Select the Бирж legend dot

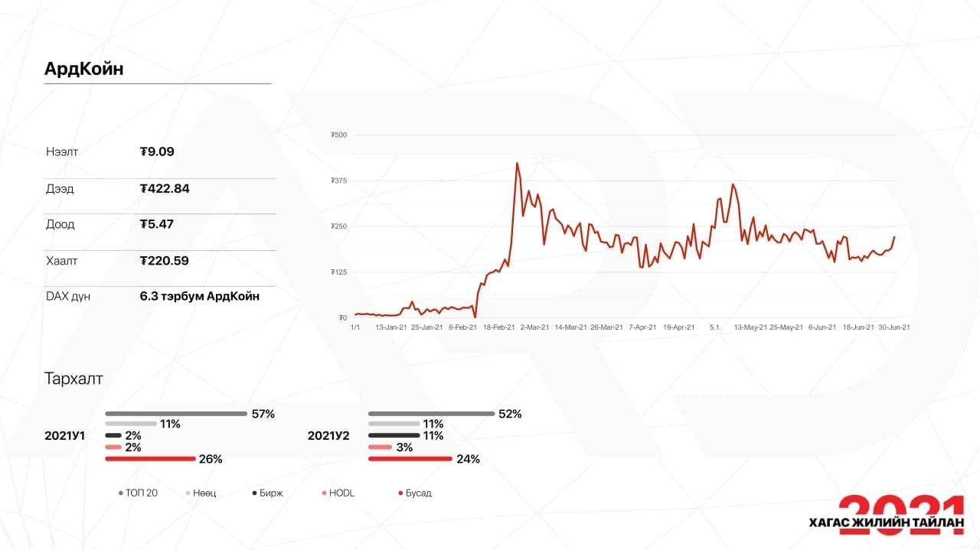pyautogui.click(x=254, y=493)
